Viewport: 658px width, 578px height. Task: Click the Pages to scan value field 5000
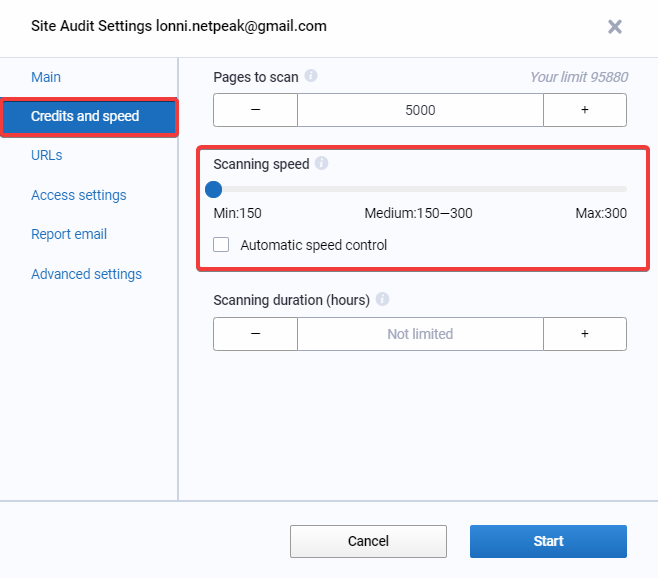pos(420,110)
